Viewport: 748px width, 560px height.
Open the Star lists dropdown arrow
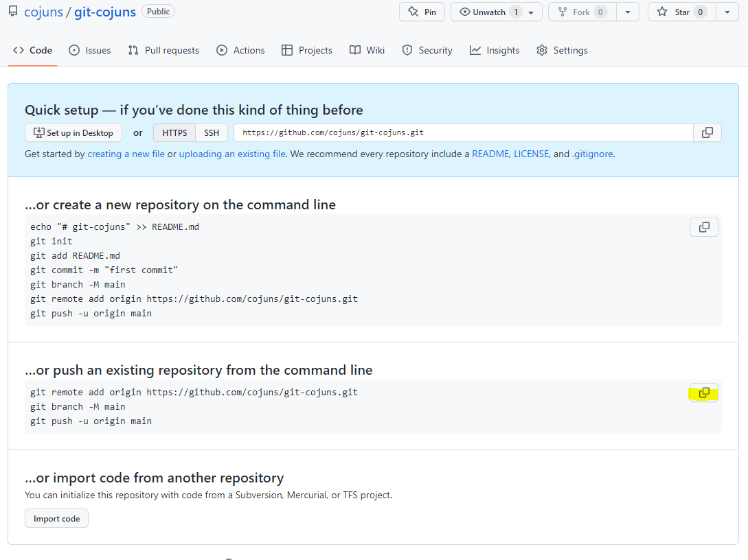pos(727,12)
